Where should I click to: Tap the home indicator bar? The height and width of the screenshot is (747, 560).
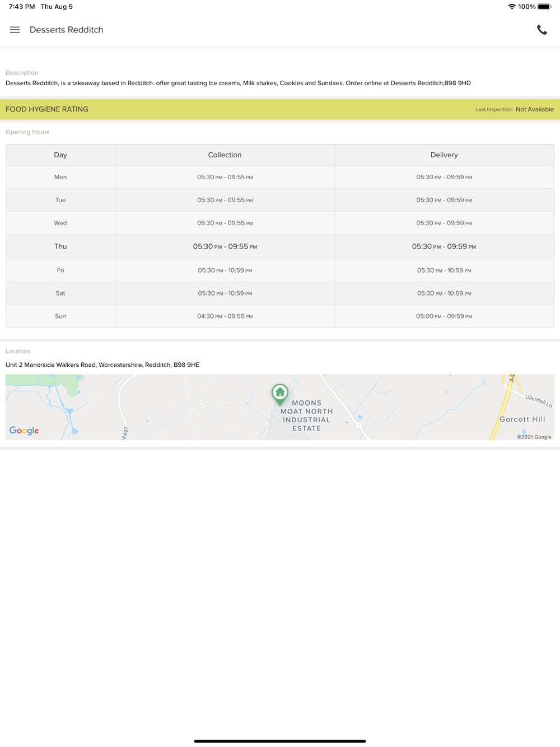point(280,741)
